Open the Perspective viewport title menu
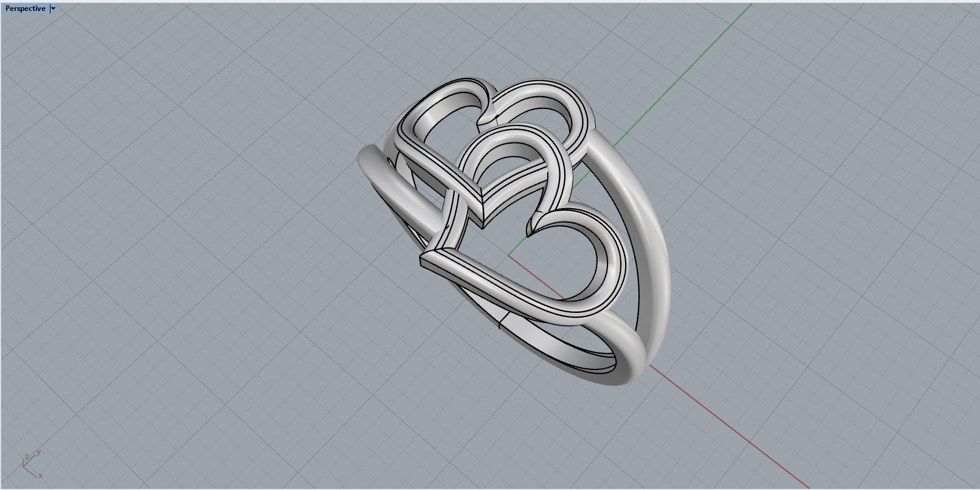This screenshot has width=980, height=490. [x=25, y=9]
